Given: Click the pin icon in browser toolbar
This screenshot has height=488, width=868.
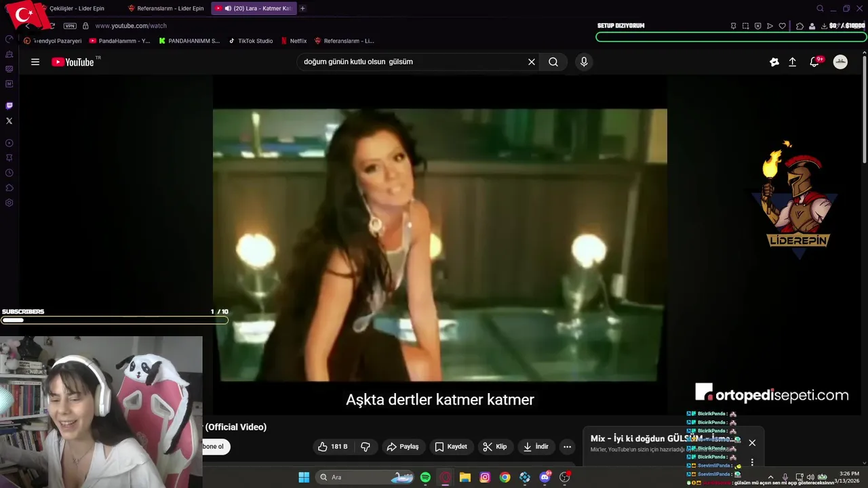Looking at the screenshot, I should tap(733, 26).
